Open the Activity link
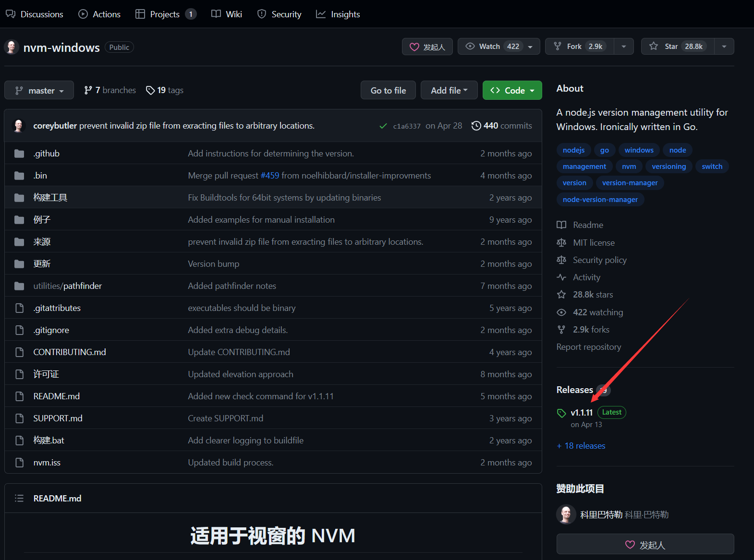The image size is (754, 560). coord(579,277)
